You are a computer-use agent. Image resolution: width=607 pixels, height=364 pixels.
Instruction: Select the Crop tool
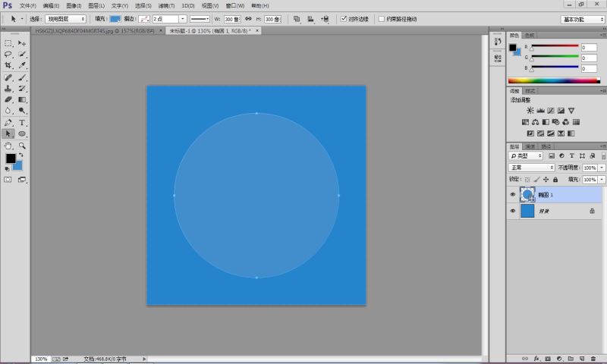(8, 66)
